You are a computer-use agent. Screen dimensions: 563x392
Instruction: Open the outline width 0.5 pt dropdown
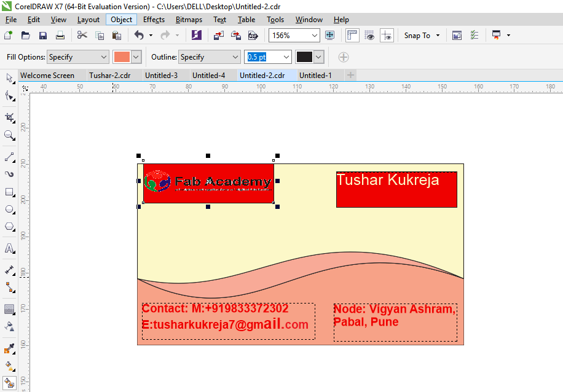point(286,57)
